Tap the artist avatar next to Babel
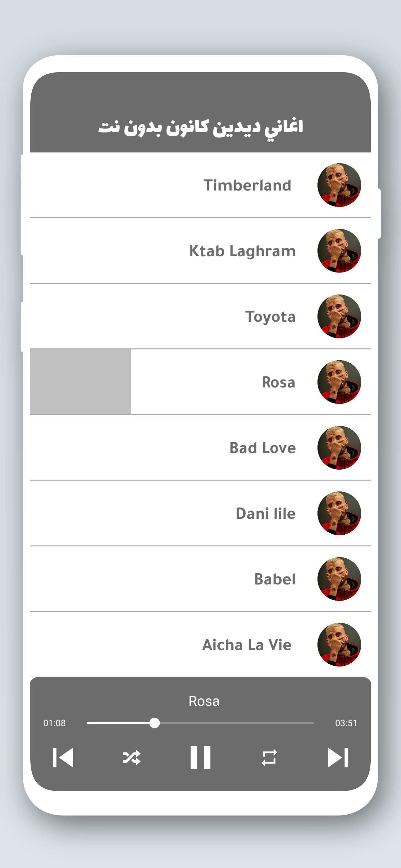The height and width of the screenshot is (868, 401). click(x=339, y=579)
